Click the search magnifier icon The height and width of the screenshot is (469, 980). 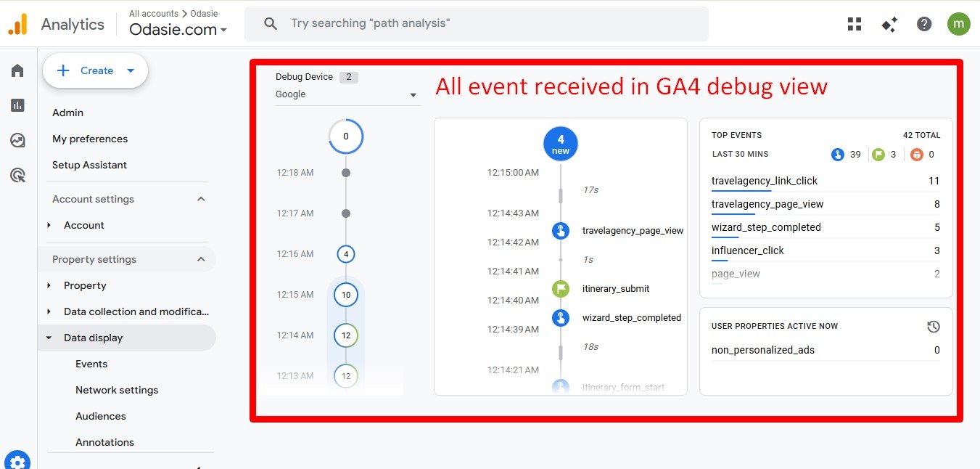point(271,23)
